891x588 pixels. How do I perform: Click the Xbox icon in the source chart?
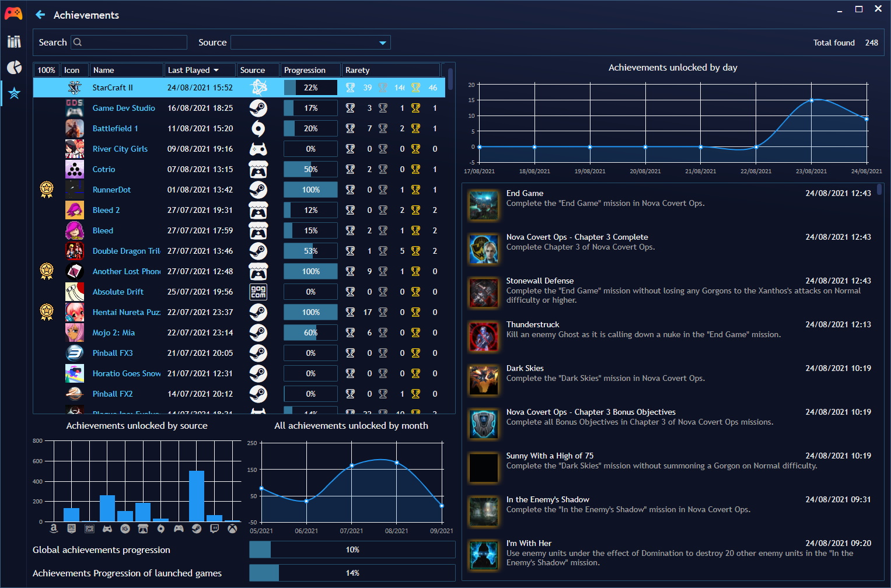click(232, 528)
